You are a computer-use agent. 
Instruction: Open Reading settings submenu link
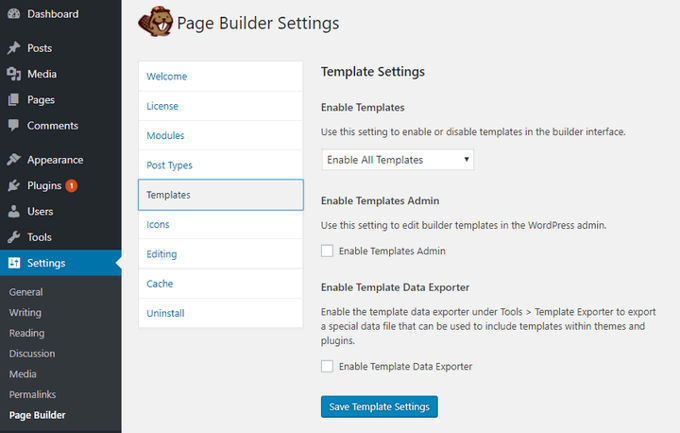click(26, 333)
